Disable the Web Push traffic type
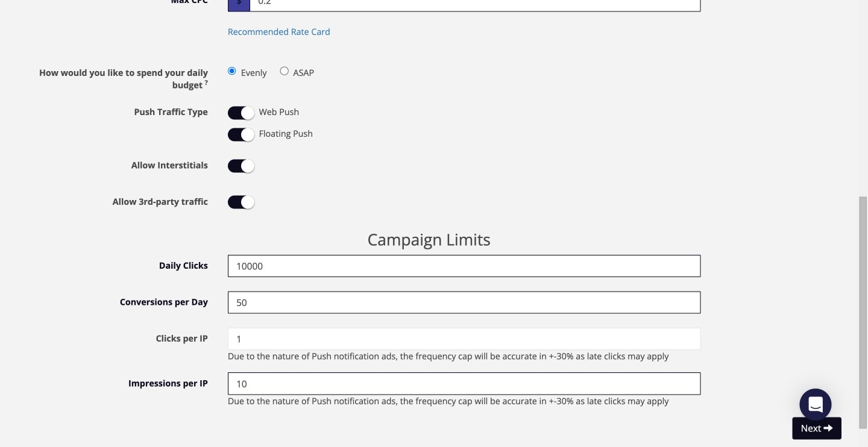868x447 pixels. click(x=241, y=112)
